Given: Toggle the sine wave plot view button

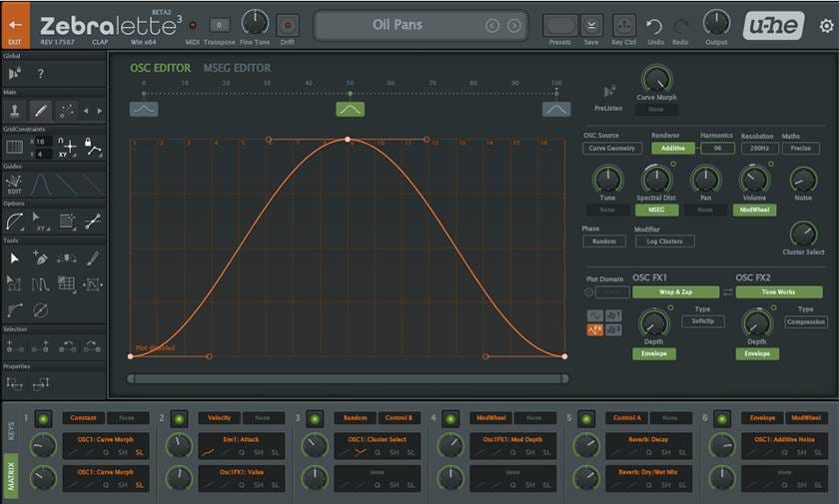Looking at the screenshot, I should 595,315.
